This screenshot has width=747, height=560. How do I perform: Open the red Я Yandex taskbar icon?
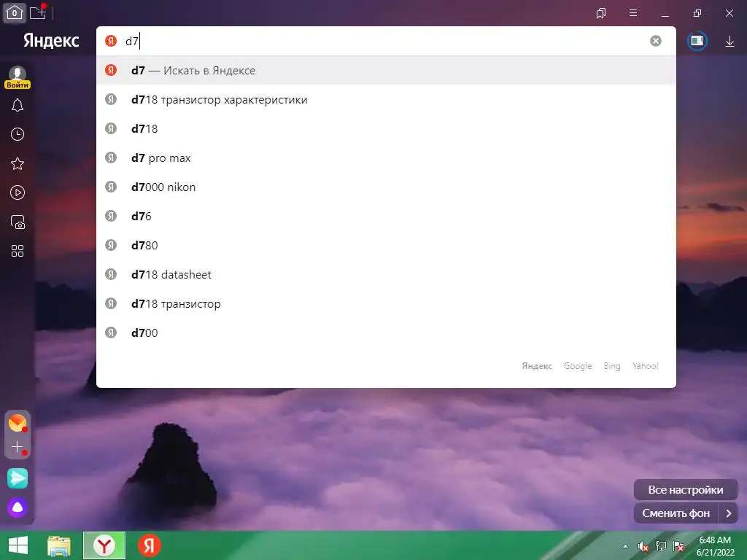click(149, 545)
